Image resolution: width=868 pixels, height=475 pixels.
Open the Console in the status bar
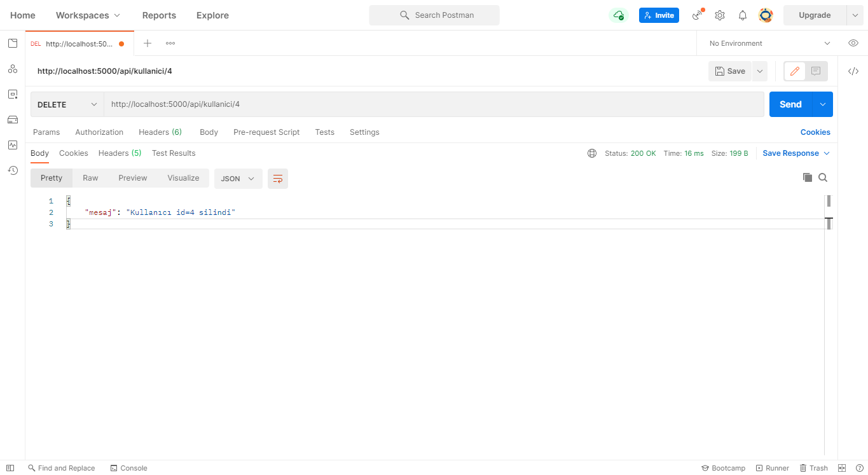129,468
